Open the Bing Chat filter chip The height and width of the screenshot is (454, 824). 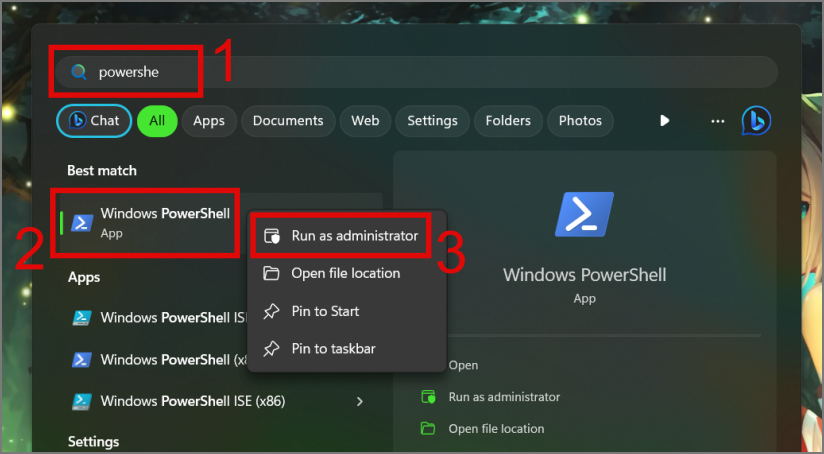click(94, 121)
